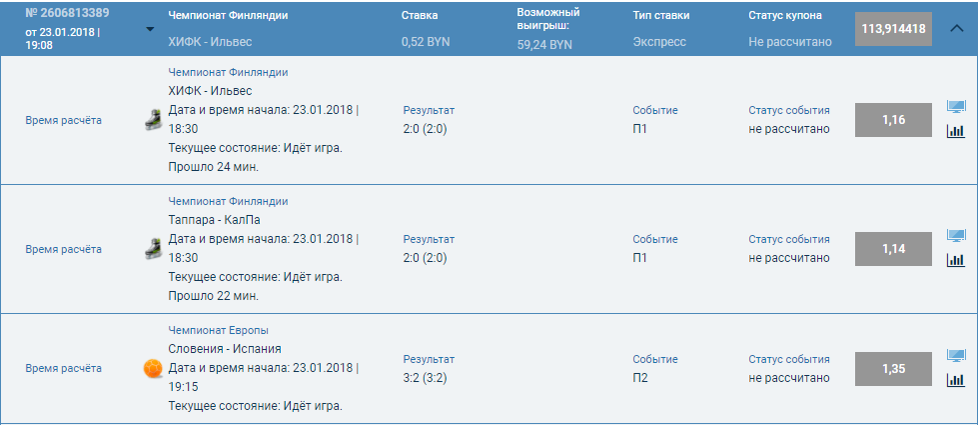Click Чемпионат Европы league label
Screen dimensions: 980x425
click(218, 330)
